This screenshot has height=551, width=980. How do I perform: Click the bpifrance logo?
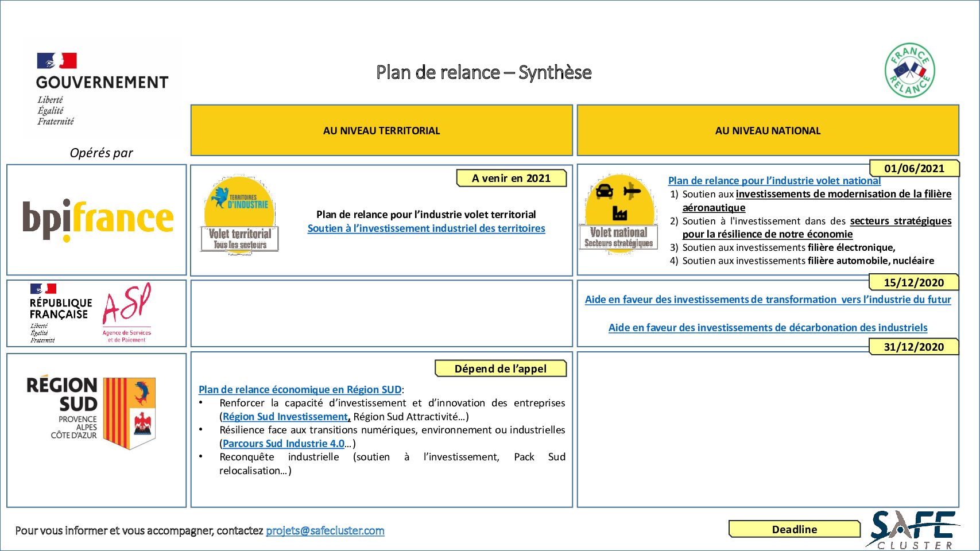[x=98, y=220]
